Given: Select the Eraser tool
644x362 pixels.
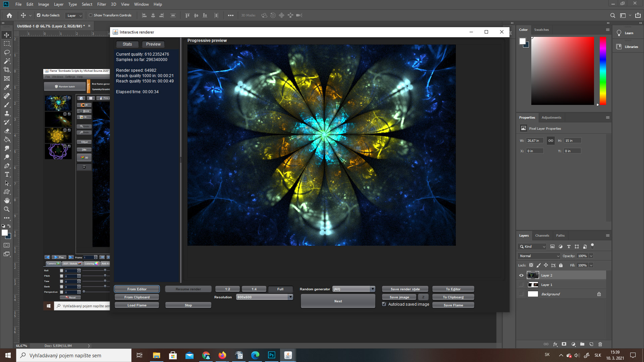Looking at the screenshot, I should click(x=7, y=131).
